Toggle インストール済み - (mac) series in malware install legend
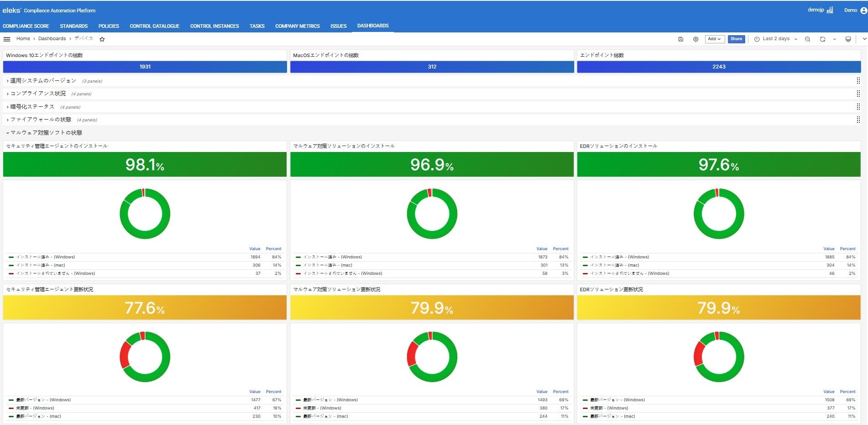Viewport: 868px width, 425px height. [327, 265]
